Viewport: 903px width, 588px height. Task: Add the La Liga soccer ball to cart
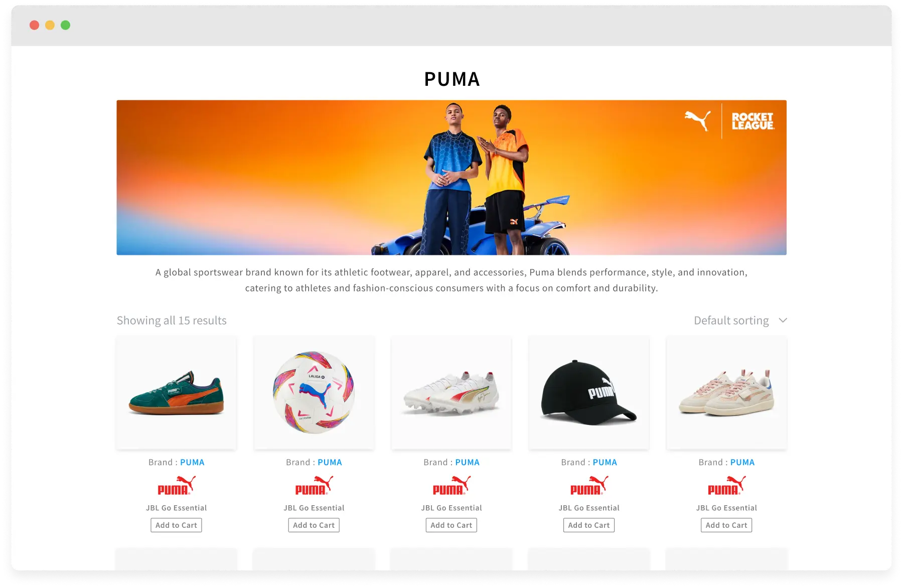tap(314, 525)
